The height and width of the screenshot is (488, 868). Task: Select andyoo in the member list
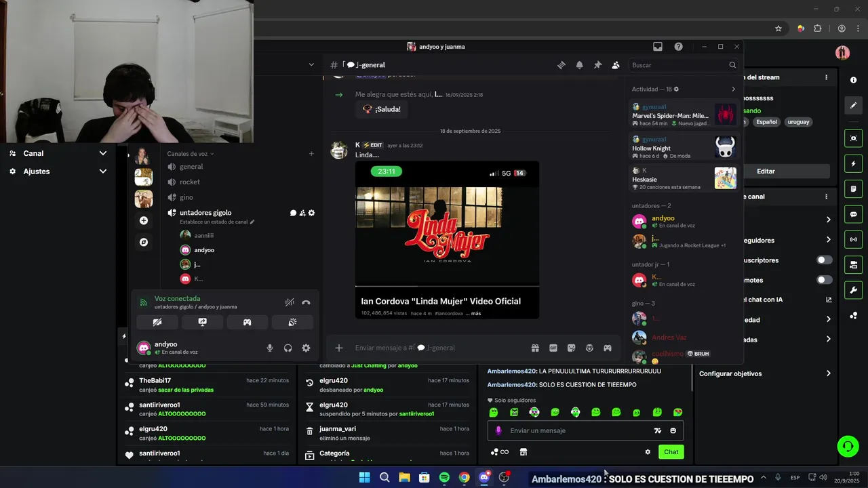point(684,221)
